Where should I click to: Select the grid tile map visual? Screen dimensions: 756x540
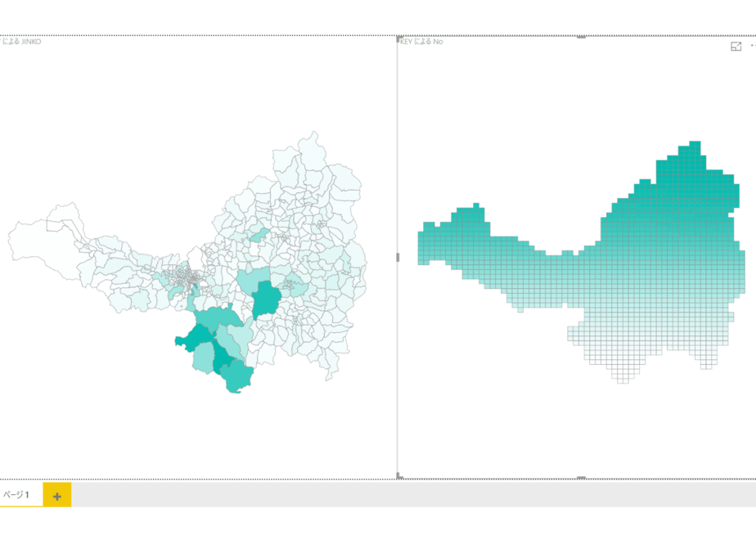tap(581, 263)
